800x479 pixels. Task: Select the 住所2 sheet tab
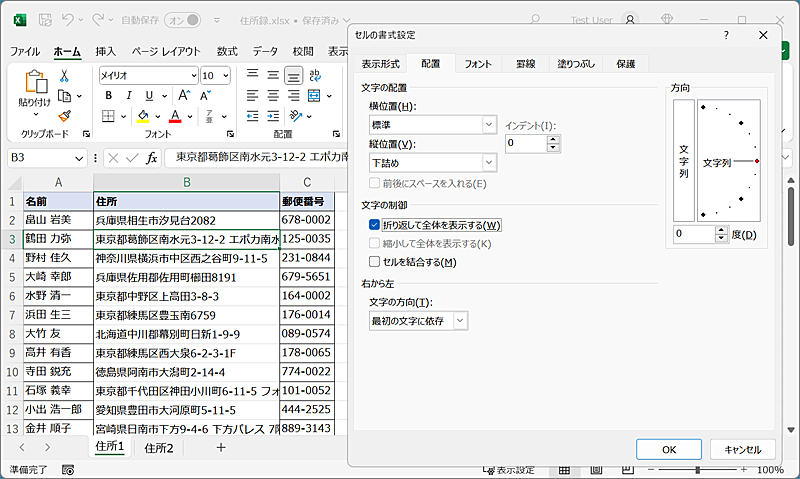coord(159,448)
